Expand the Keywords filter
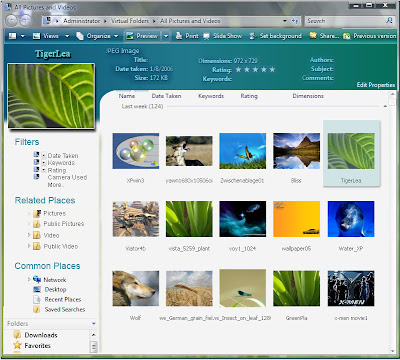The image size is (400, 360). coord(44,163)
